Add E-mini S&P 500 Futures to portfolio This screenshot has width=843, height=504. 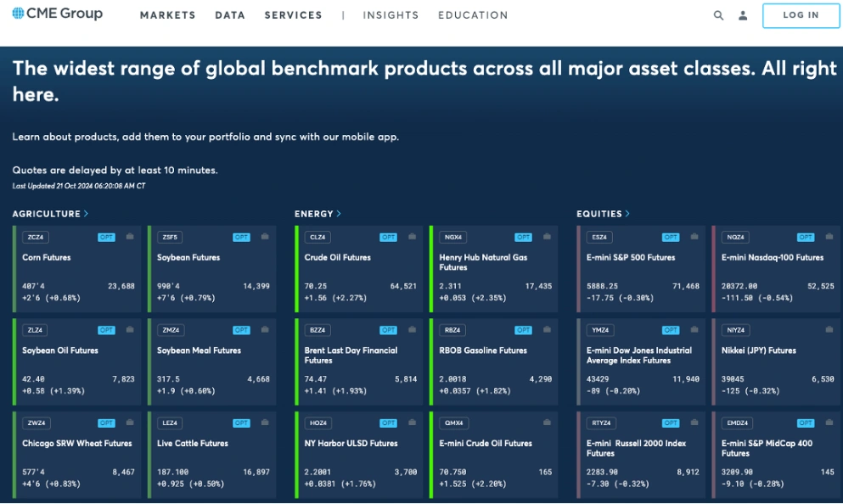(x=694, y=237)
